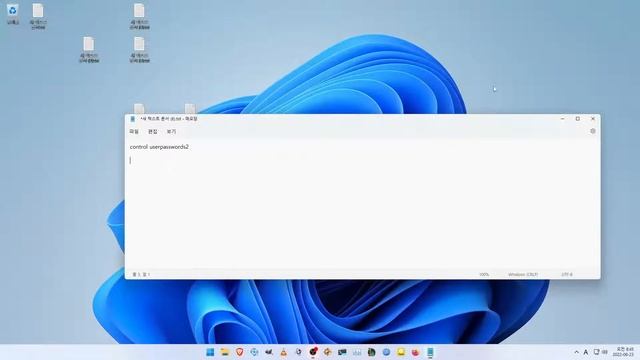Select the Recycle Bin desktop icon
This screenshot has height=360, width=640.
point(13,13)
